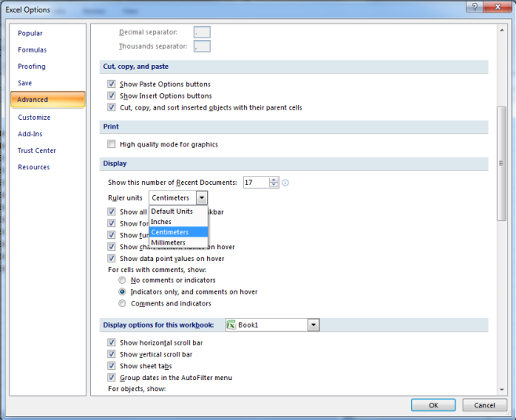Select No comments or indicators radio button
The image size is (516, 420).
click(x=122, y=280)
